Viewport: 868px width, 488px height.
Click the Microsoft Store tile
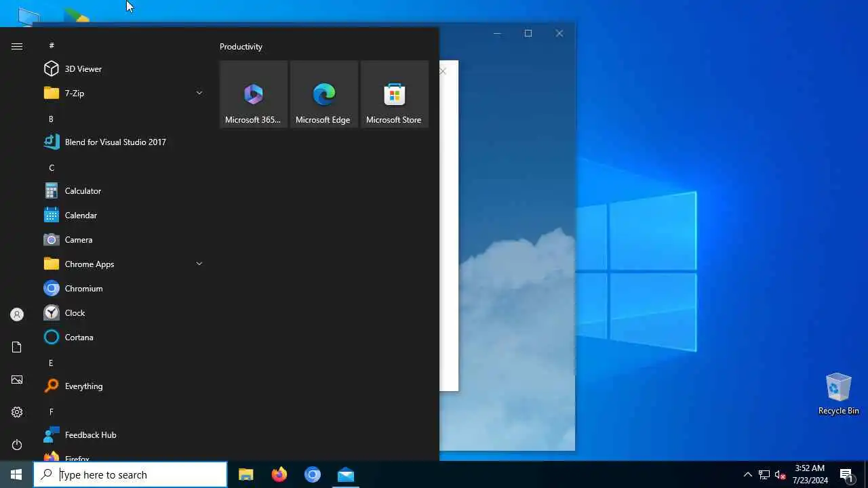[x=395, y=94]
